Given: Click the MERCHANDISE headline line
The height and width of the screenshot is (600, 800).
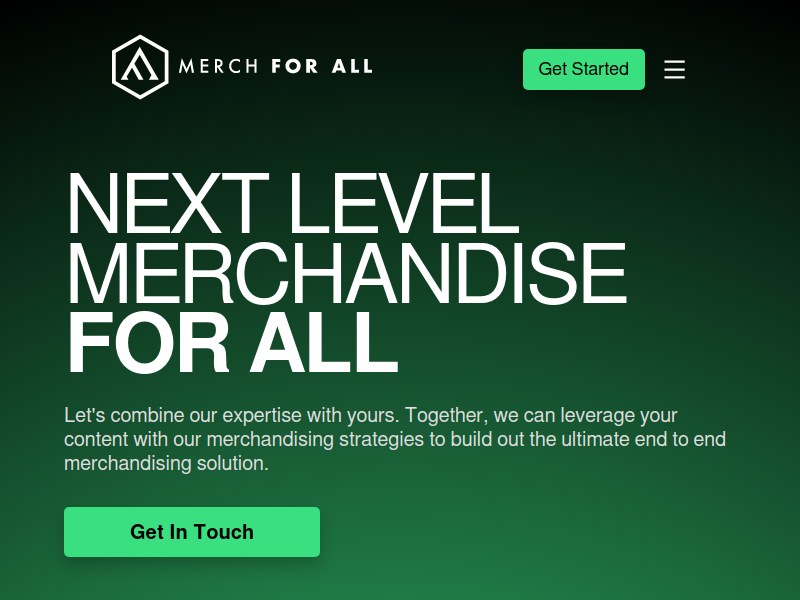Looking at the screenshot, I should point(346,273).
